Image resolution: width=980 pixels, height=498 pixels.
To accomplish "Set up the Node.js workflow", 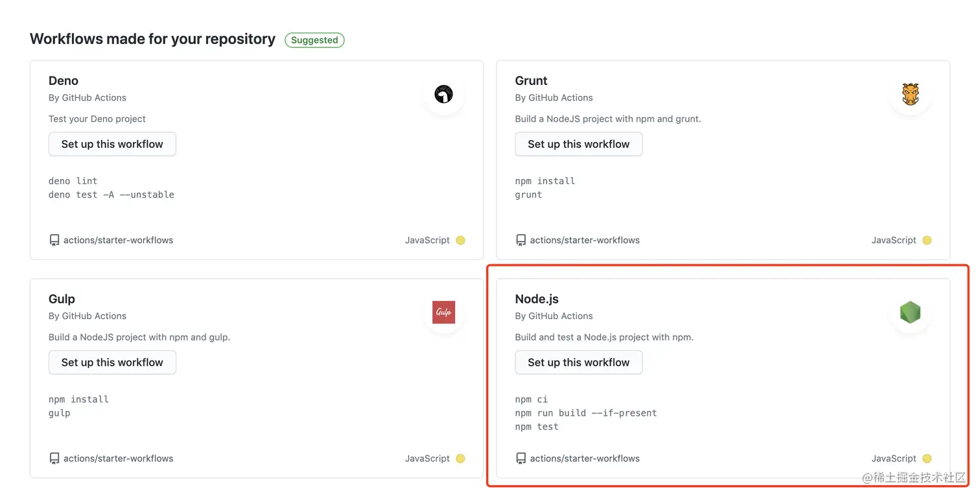I will (578, 362).
